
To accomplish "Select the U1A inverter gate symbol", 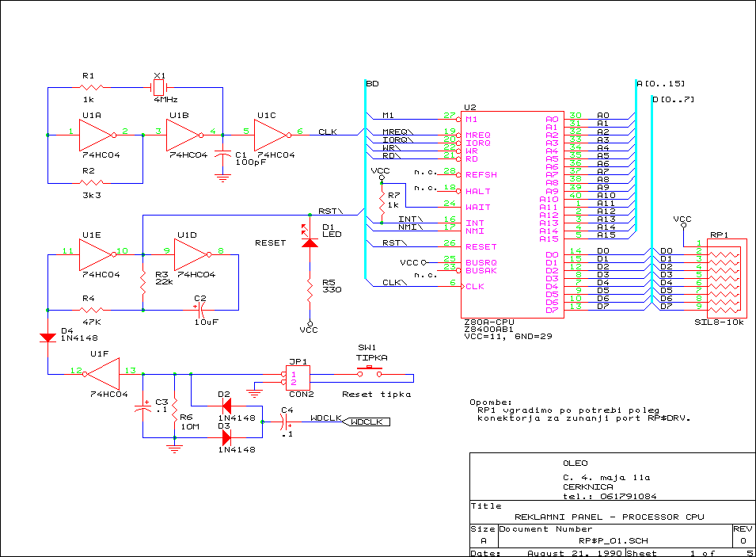I will [98, 135].
